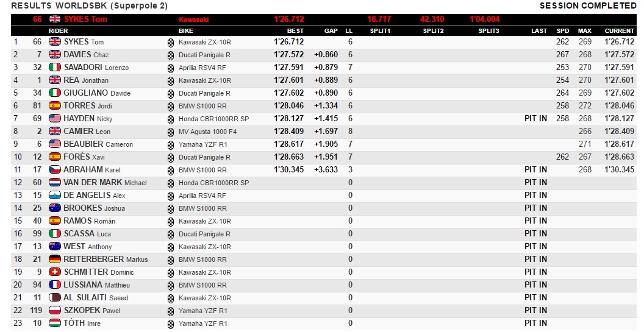Click the tyre icon beside MV Agusta 1000 F4
The image size is (644, 332).
pos(171,132)
